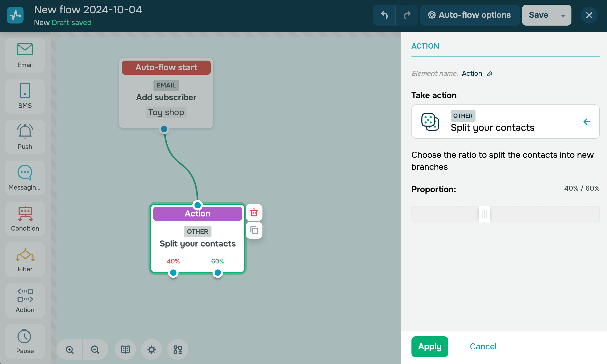This screenshot has width=607, height=364.
Task: Delete the Action block with trash icon
Action: 254,213
